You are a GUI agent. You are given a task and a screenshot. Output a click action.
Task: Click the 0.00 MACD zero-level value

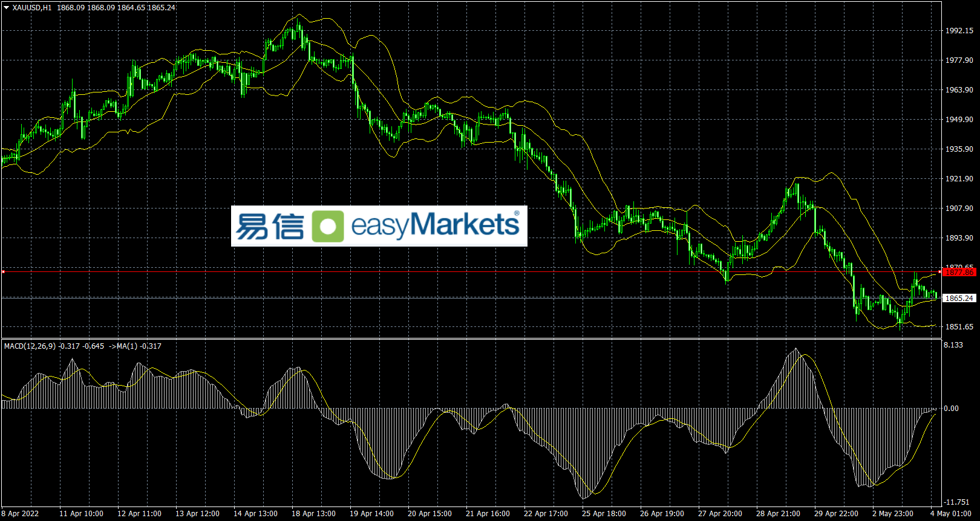952,409
